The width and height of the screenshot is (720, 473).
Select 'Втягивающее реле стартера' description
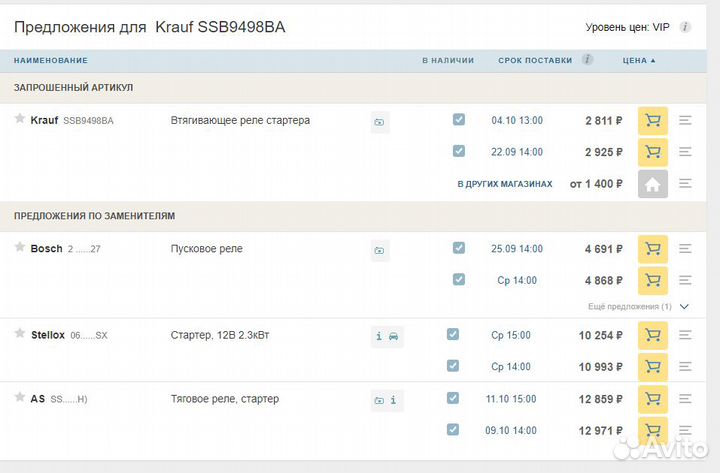[240, 120]
